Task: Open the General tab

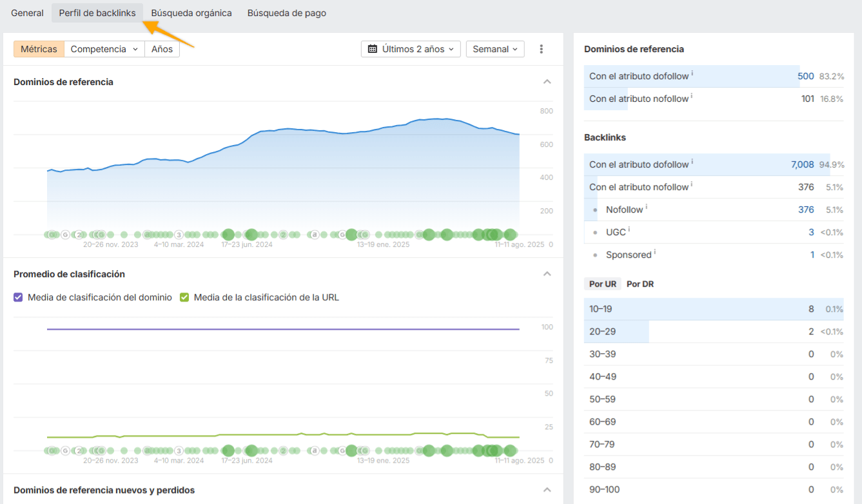Action: coord(27,12)
